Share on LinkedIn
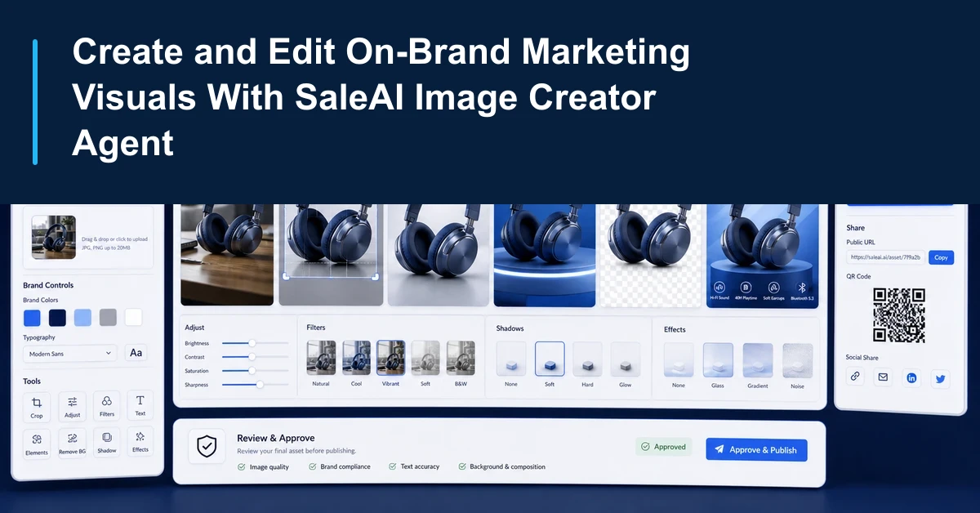Screen dimensions: 980x513 tap(911, 378)
